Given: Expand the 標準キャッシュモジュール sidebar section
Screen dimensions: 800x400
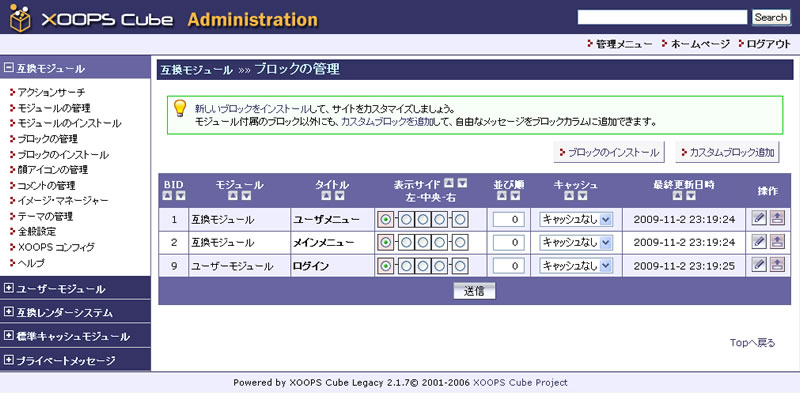Looking at the screenshot, I should (x=8, y=336).
